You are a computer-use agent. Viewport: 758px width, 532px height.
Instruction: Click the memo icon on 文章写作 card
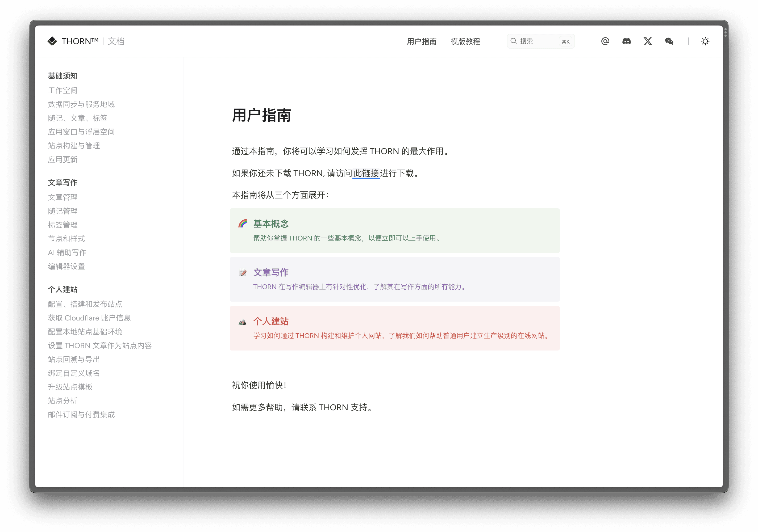tap(243, 272)
